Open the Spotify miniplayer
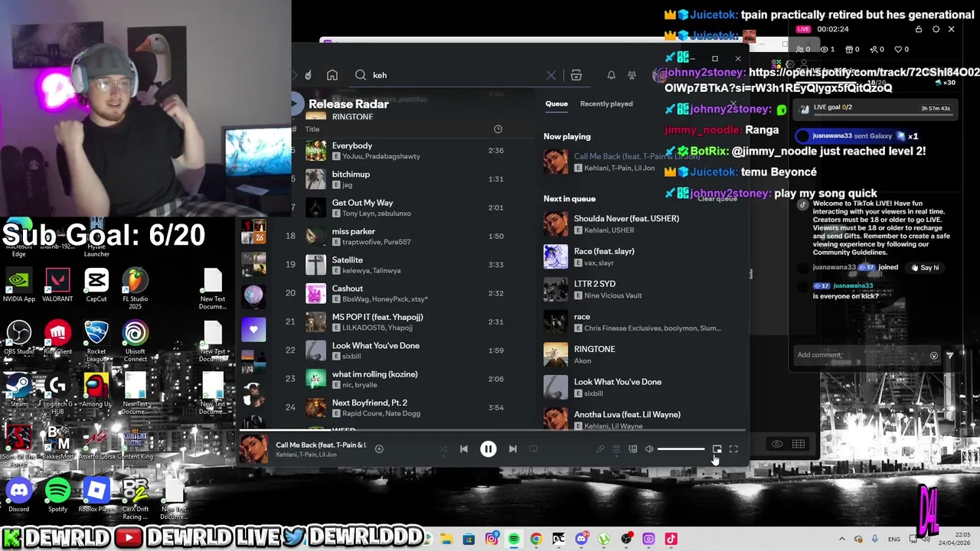The height and width of the screenshot is (551, 980). click(x=717, y=449)
